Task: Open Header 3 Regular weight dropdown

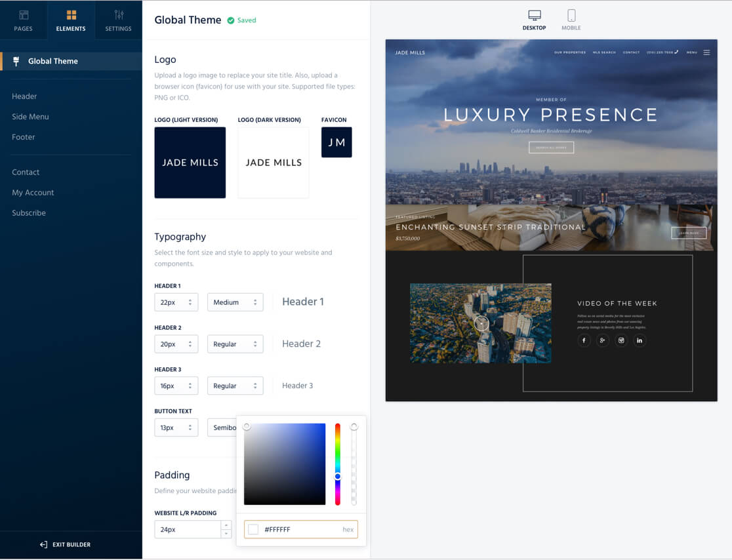Action: (x=235, y=386)
